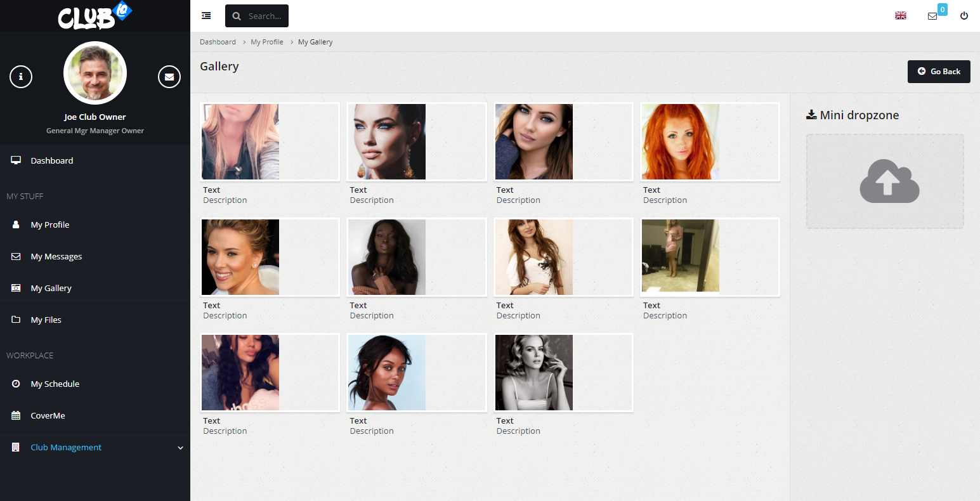Expand Club Management chevron arrow

coord(180,448)
